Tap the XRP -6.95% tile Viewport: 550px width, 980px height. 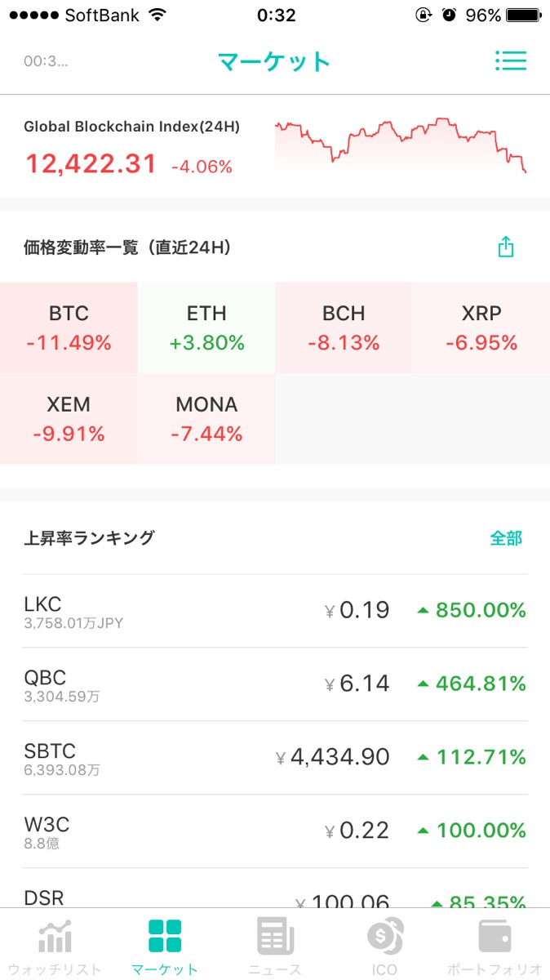click(481, 327)
